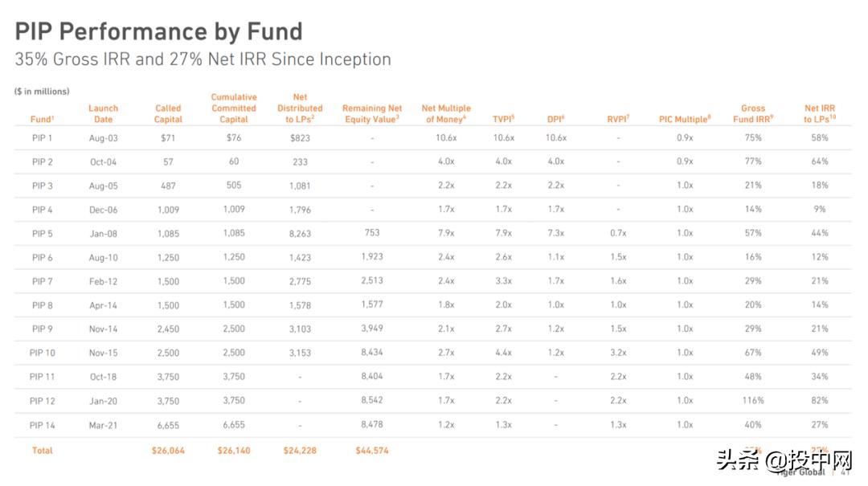Click the Launch Date column header
868x486 pixels.
point(103,114)
